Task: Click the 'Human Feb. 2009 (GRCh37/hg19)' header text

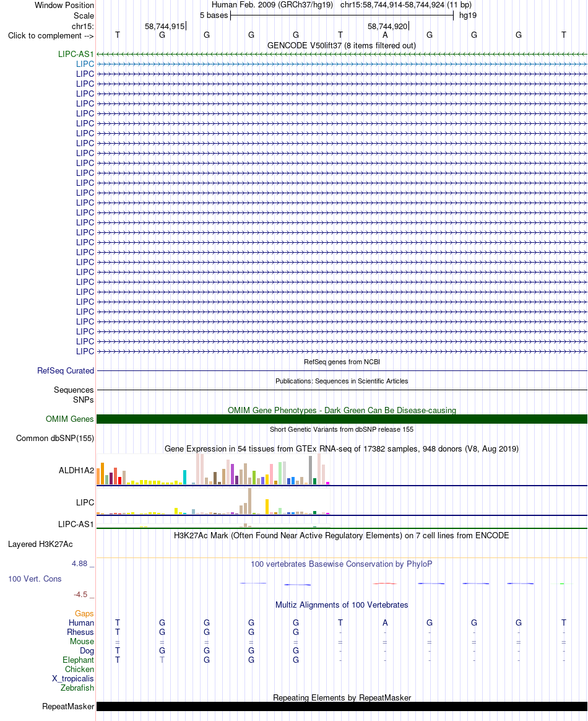Action: tap(272, 5)
